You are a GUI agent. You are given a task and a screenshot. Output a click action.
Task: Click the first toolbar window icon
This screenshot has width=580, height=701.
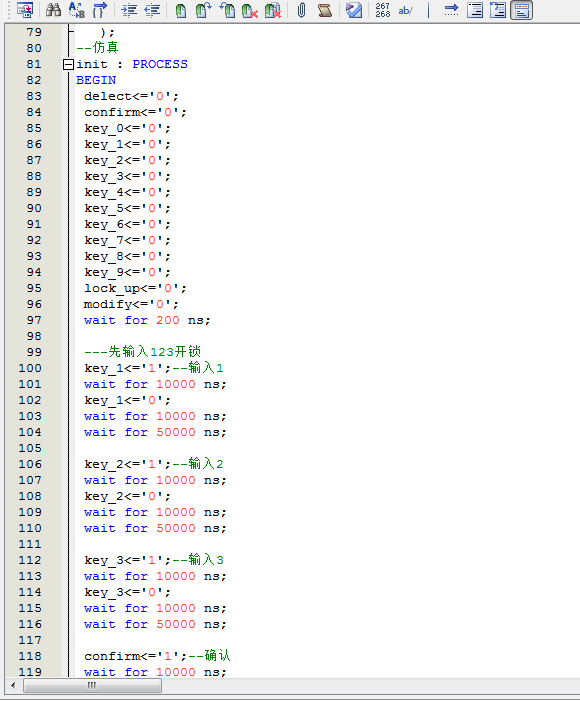[x=25, y=10]
